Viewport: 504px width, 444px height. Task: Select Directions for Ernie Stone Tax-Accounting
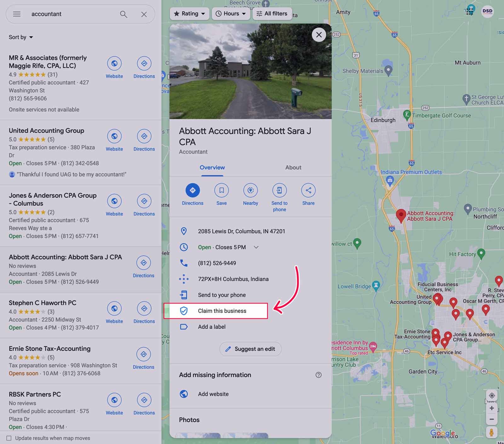point(144,354)
